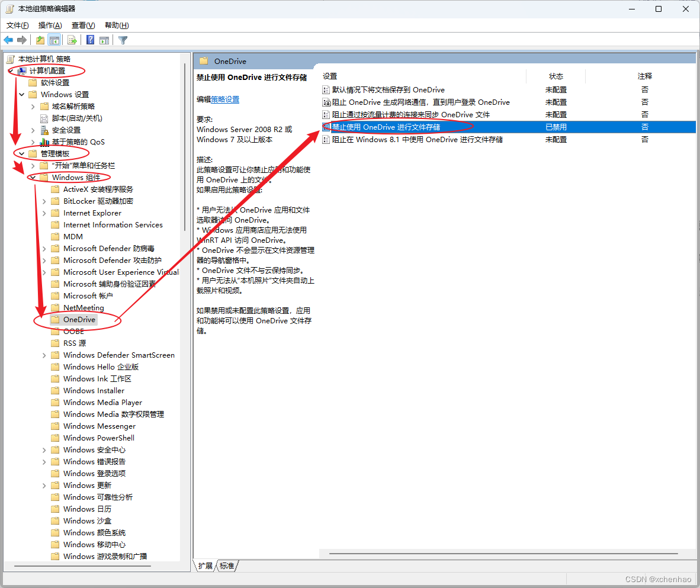
Task: Click the policy icon for 阻止通过按流量计费的连接来同步
Action: [x=326, y=115]
